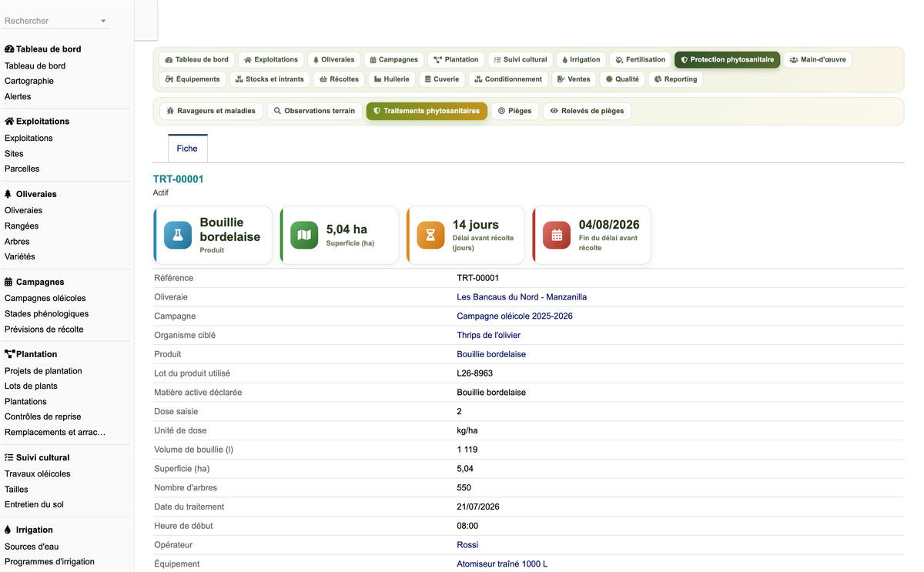Open Thrips de l'olivier link

[x=488, y=336]
